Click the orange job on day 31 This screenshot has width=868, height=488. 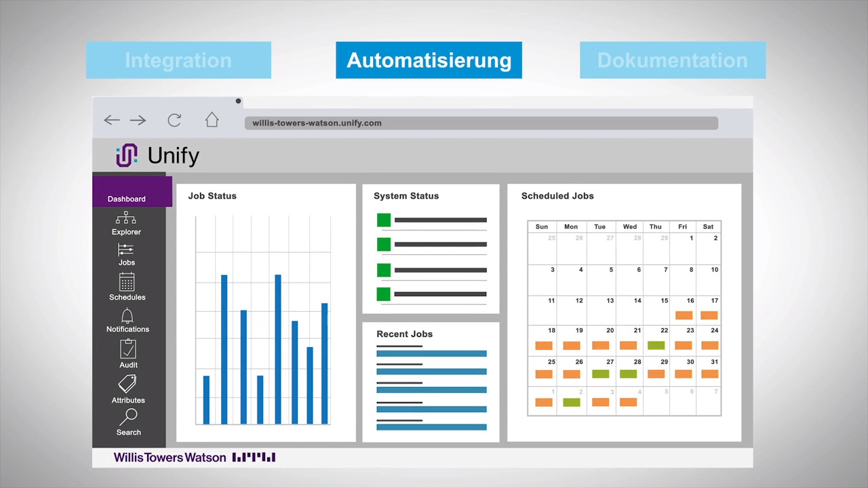coord(709,374)
